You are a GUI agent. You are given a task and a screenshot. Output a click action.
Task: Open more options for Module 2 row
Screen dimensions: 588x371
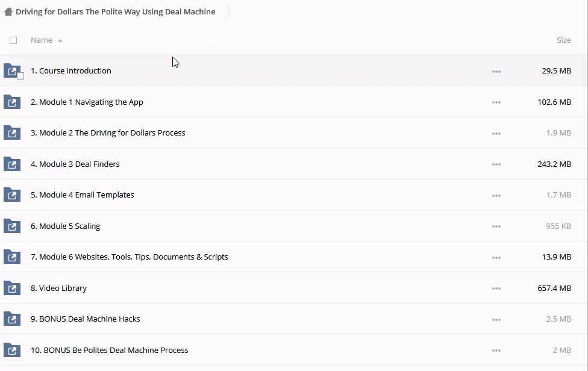(x=496, y=133)
